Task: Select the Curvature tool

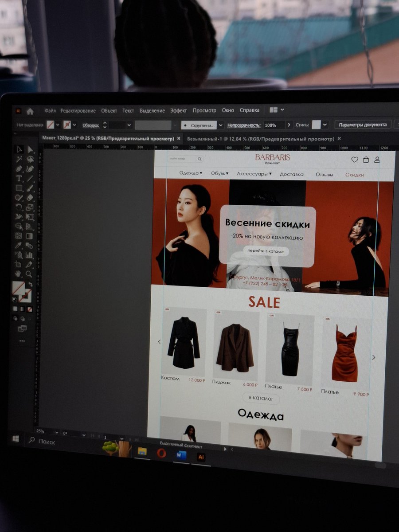Action: [30, 169]
